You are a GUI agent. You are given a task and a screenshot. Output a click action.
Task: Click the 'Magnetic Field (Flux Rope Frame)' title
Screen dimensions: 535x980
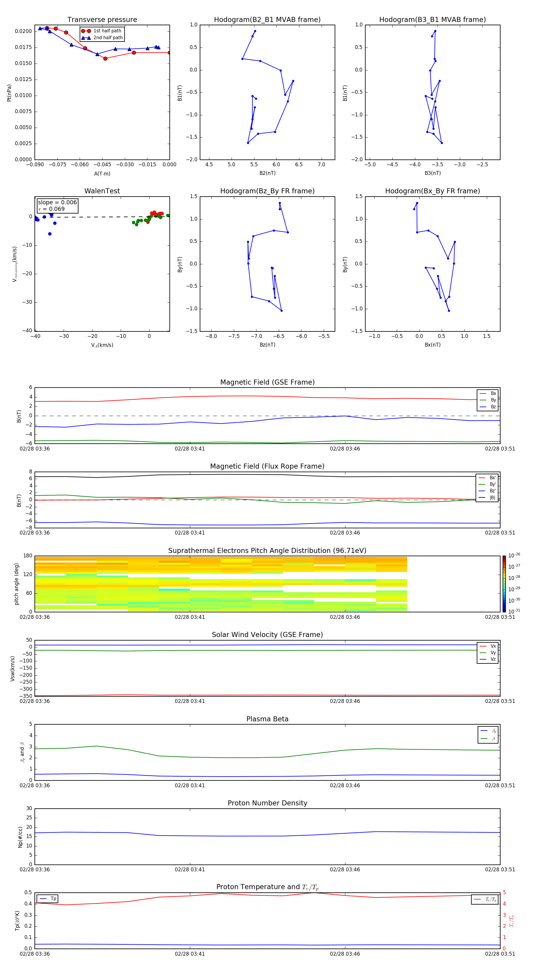click(267, 467)
